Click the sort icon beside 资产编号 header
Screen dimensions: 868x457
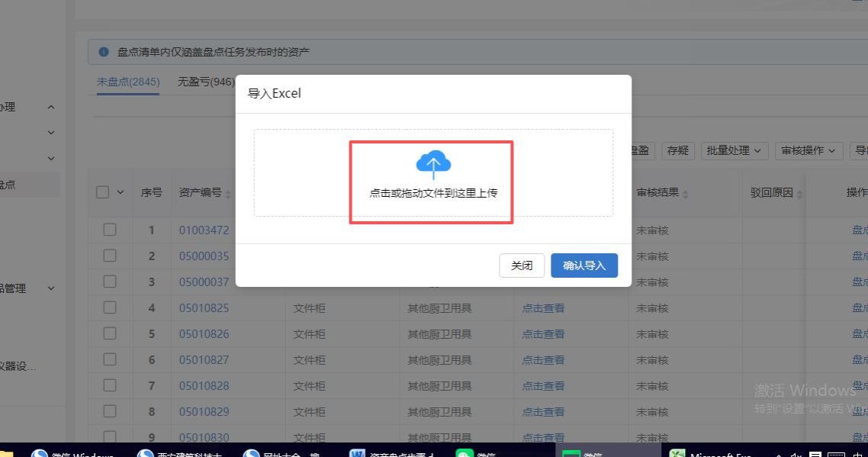click(x=227, y=194)
